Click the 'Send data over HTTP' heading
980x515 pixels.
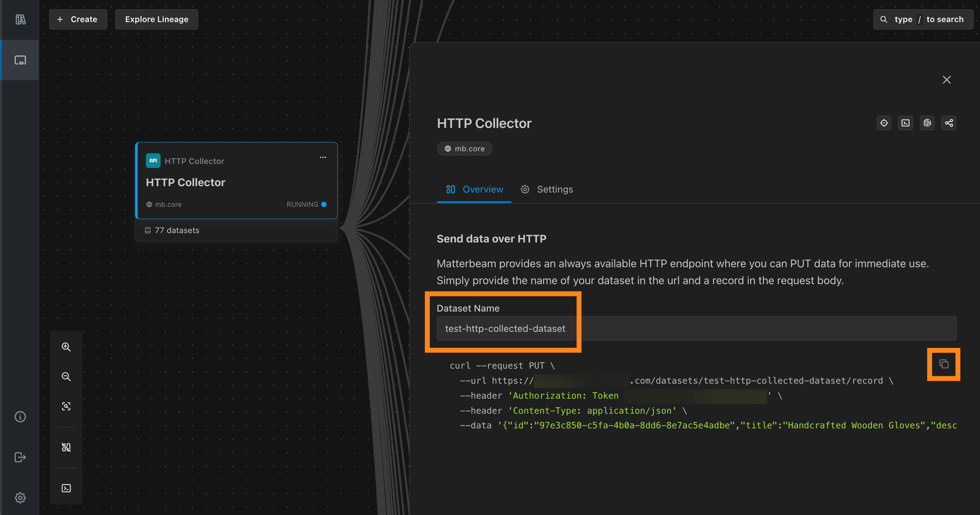click(x=491, y=239)
